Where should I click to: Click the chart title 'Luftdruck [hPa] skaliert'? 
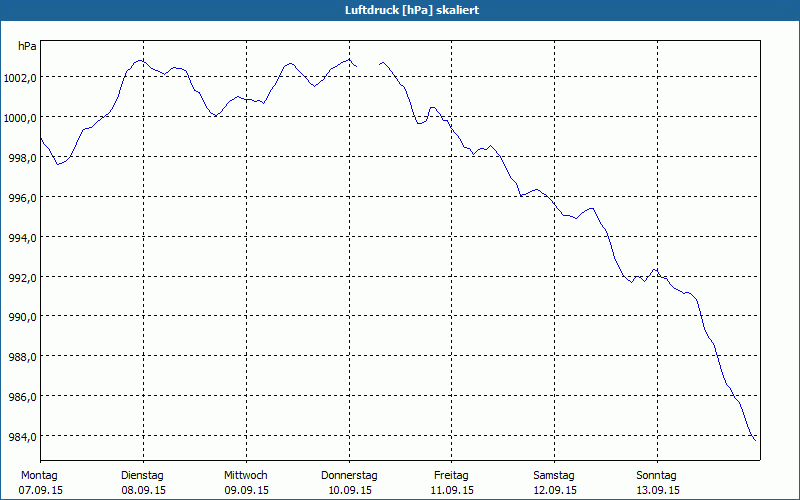[412, 10]
